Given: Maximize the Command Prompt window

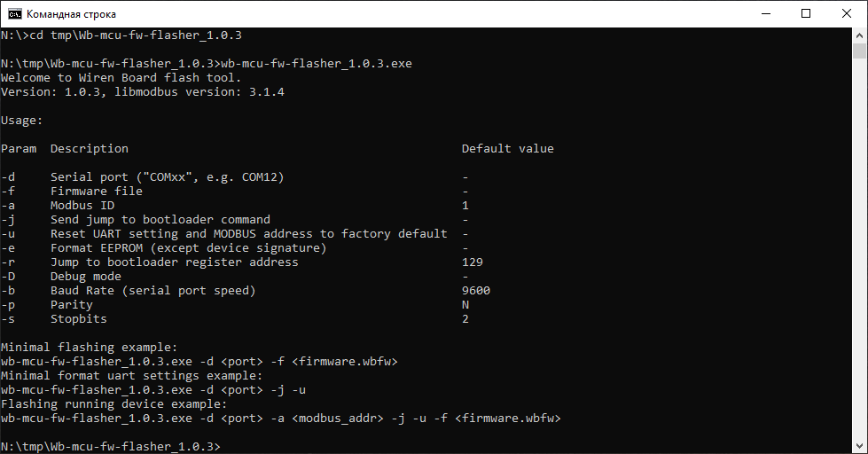Looking at the screenshot, I should (x=806, y=13).
